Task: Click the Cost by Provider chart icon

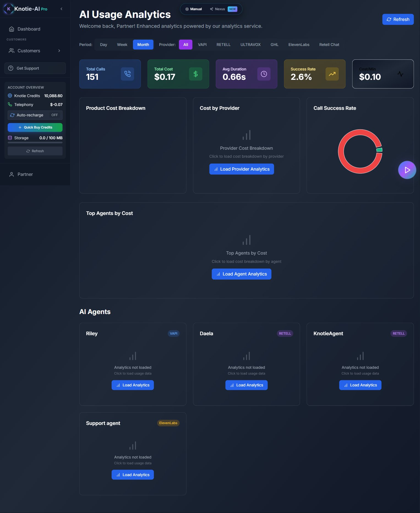Action: coord(247,135)
